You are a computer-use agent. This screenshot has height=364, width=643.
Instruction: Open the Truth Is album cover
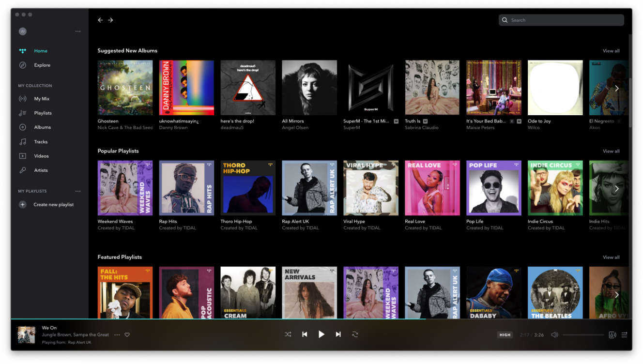coord(432,88)
